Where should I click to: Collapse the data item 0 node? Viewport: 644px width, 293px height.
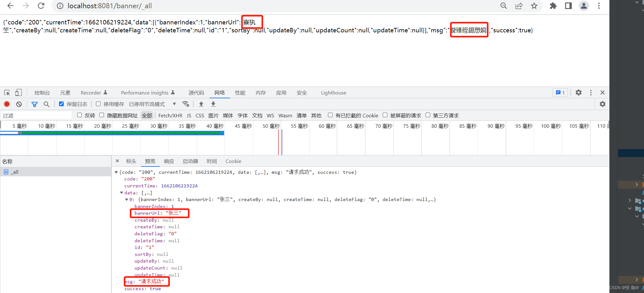(127, 199)
